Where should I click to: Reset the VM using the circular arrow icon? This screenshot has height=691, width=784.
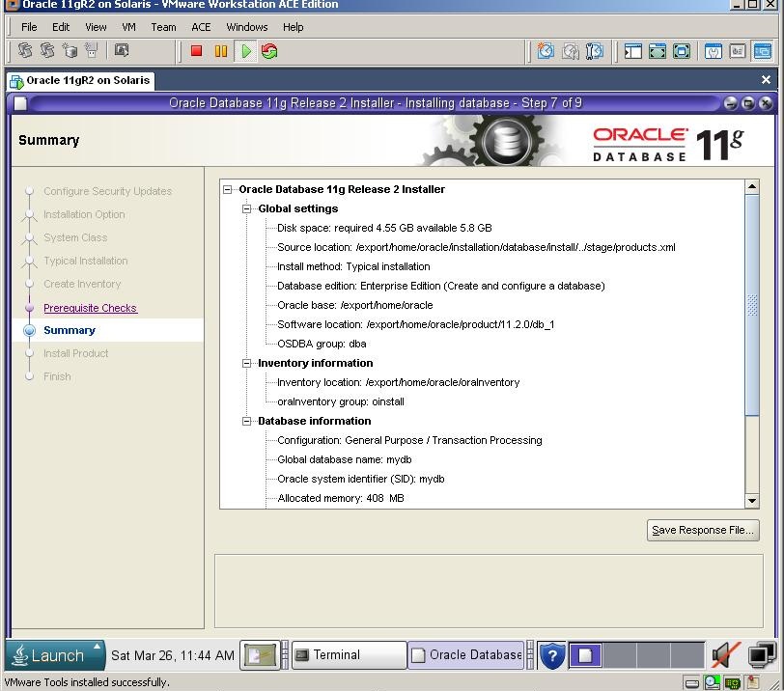click(x=267, y=51)
